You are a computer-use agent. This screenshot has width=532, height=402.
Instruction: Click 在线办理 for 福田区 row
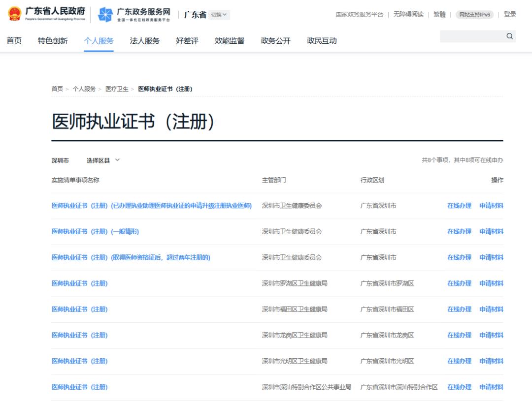coord(460,309)
